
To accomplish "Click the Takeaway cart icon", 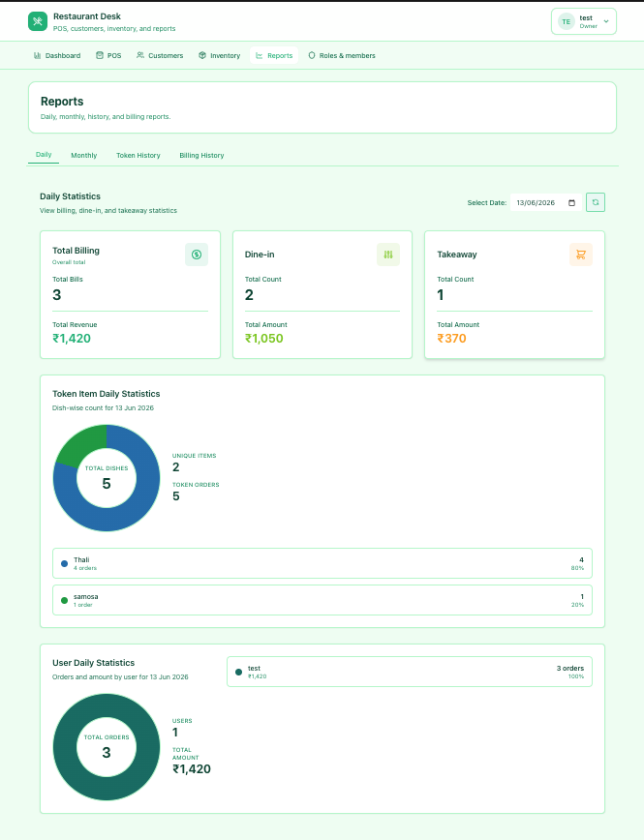I will pyautogui.click(x=581, y=255).
